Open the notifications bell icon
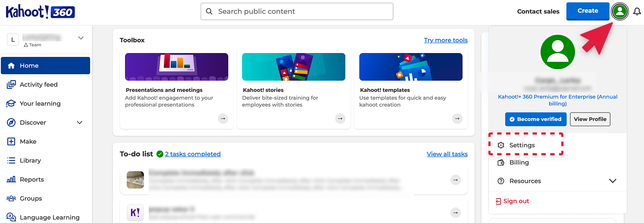 (637, 12)
